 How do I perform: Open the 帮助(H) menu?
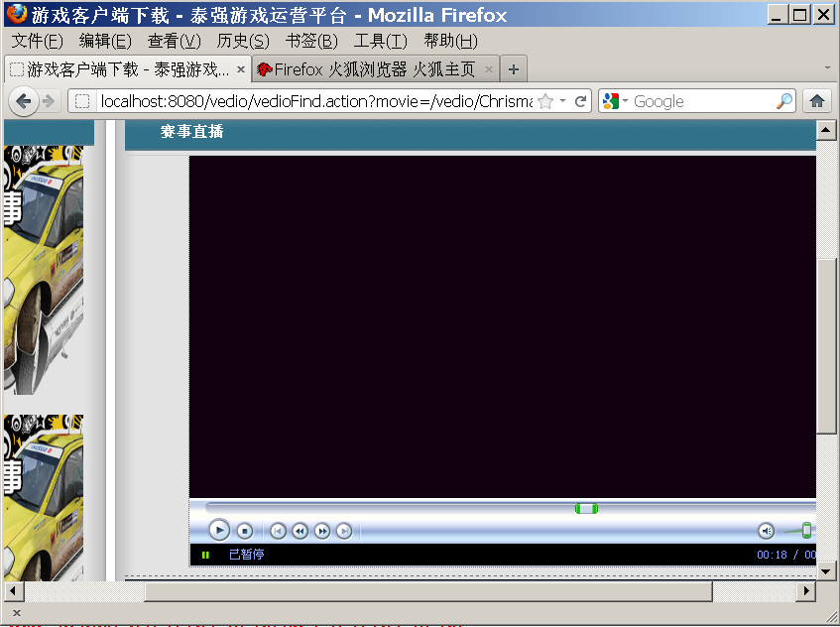click(x=450, y=41)
